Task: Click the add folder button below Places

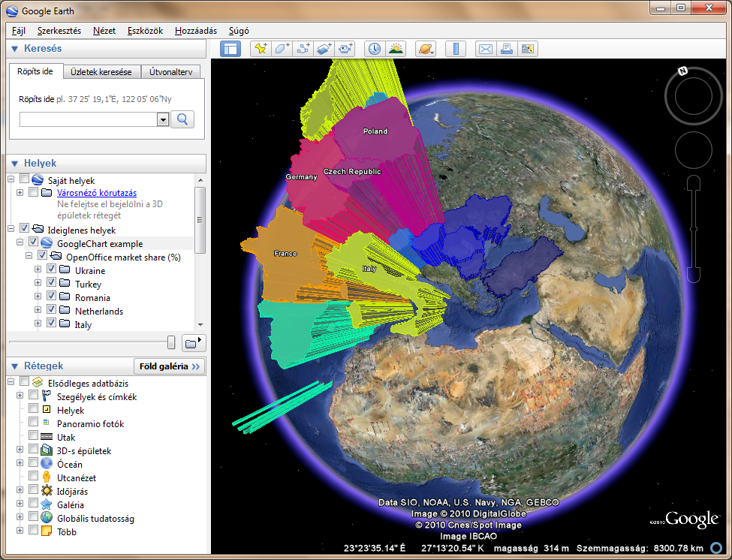Action: pyautogui.click(x=193, y=344)
